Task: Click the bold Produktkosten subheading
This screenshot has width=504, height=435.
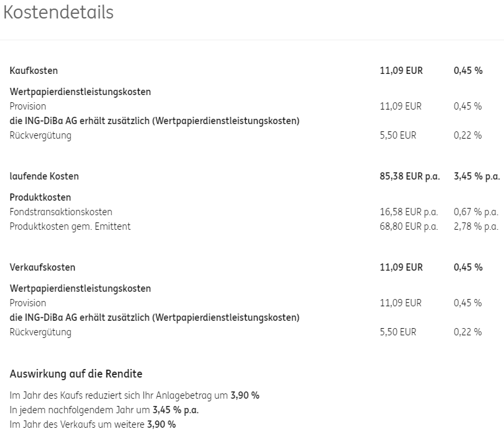Action: tap(40, 197)
